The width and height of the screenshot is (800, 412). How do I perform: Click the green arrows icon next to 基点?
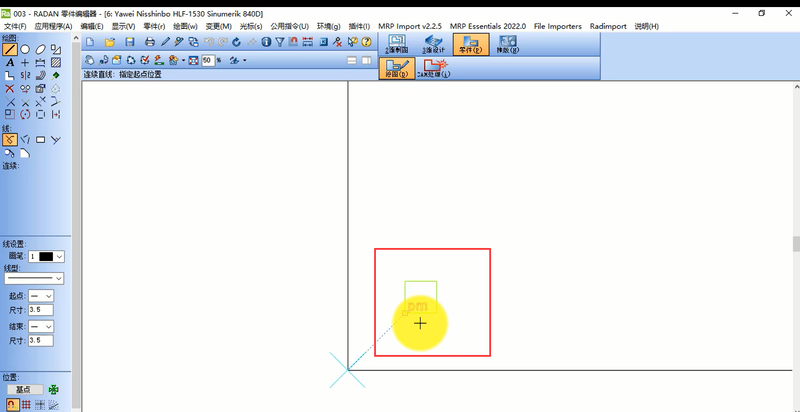coord(54,390)
